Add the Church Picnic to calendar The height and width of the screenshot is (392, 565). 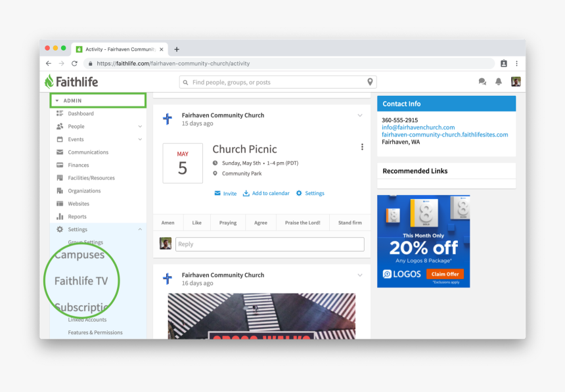point(266,194)
